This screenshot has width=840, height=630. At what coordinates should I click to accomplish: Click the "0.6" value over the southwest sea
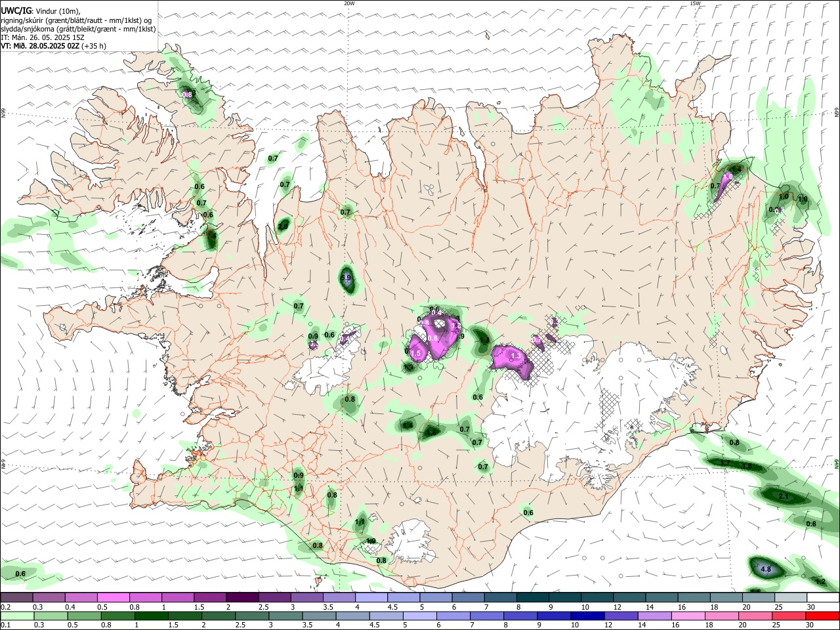tap(20, 574)
